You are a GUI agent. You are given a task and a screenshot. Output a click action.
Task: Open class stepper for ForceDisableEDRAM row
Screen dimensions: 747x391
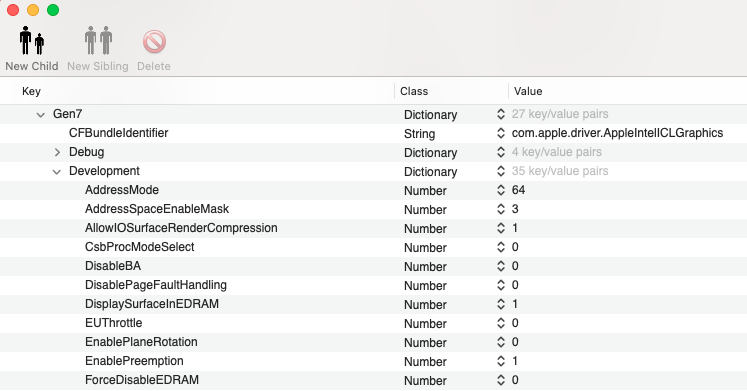[x=501, y=381]
